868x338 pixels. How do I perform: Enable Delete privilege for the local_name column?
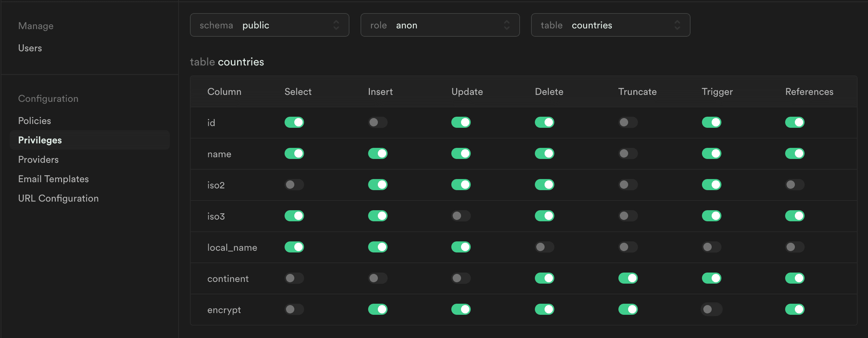point(544,247)
